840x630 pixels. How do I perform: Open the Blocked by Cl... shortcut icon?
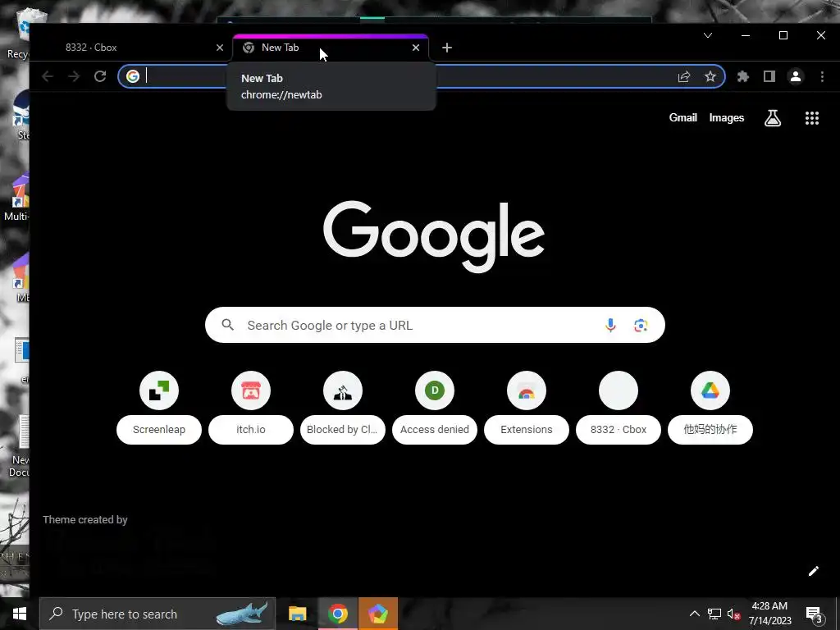(x=343, y=390)
